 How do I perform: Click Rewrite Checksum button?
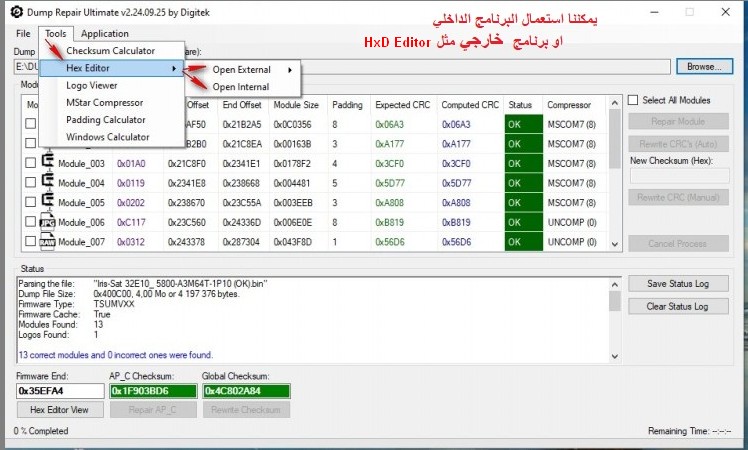click(x=246, y=409)
